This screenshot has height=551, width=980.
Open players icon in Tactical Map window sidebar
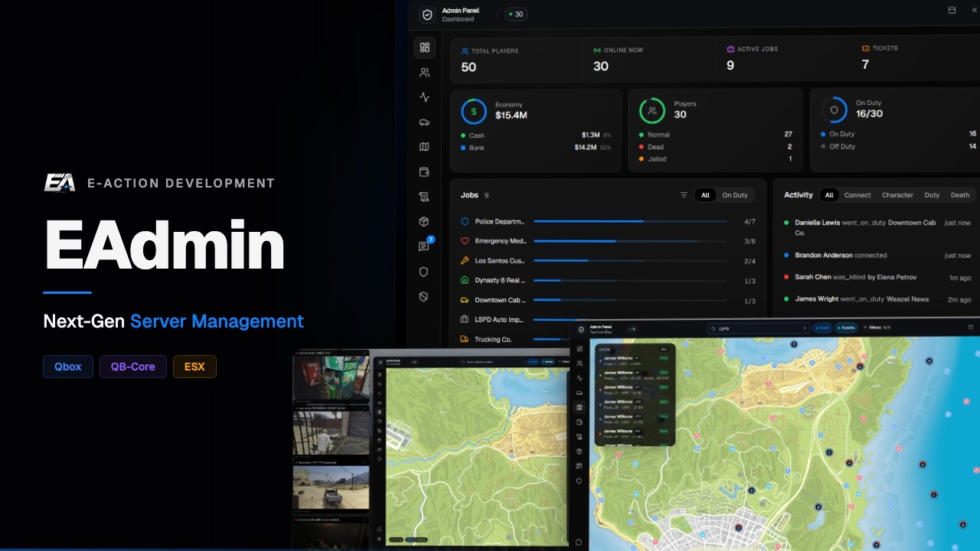[x=580, y=364]
